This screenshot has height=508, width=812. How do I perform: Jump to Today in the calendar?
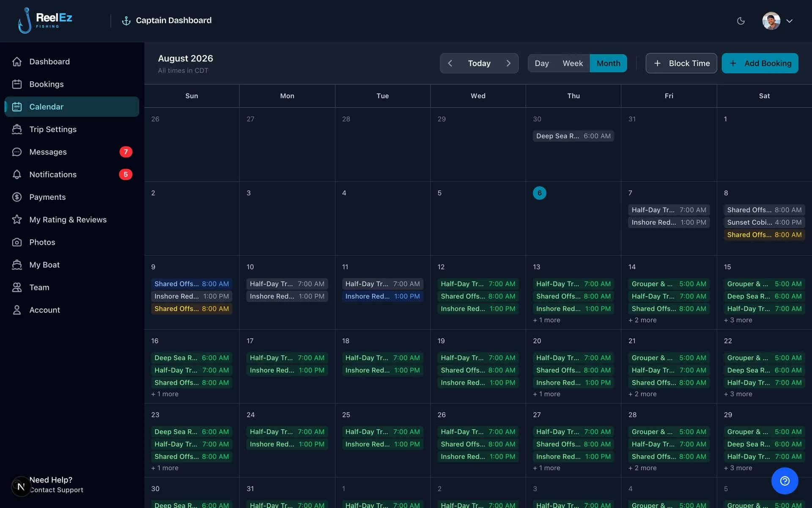pyautogui.click(x=479, y=63)
